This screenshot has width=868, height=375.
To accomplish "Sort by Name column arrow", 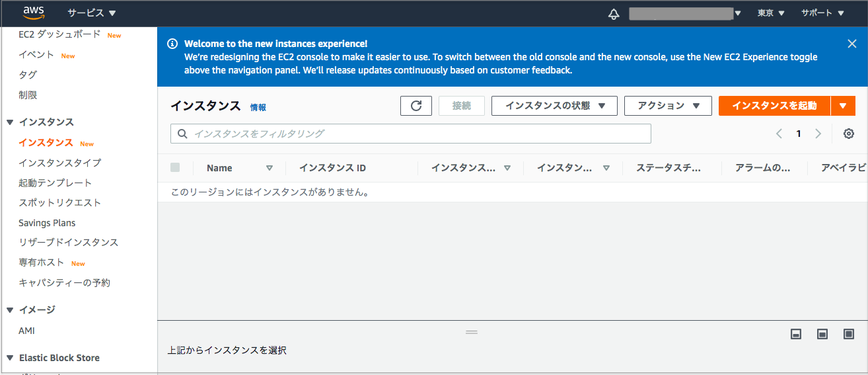I will click(270, 168).
